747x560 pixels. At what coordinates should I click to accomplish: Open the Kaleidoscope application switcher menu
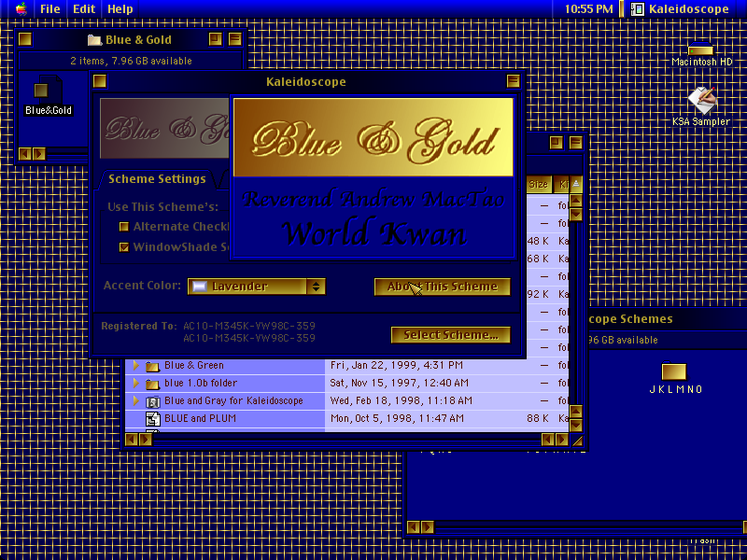pyautogui.click(x=681, y=8)
